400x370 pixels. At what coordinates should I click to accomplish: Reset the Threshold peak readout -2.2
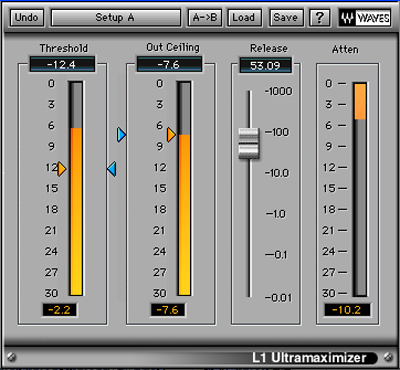coord(59,310)
